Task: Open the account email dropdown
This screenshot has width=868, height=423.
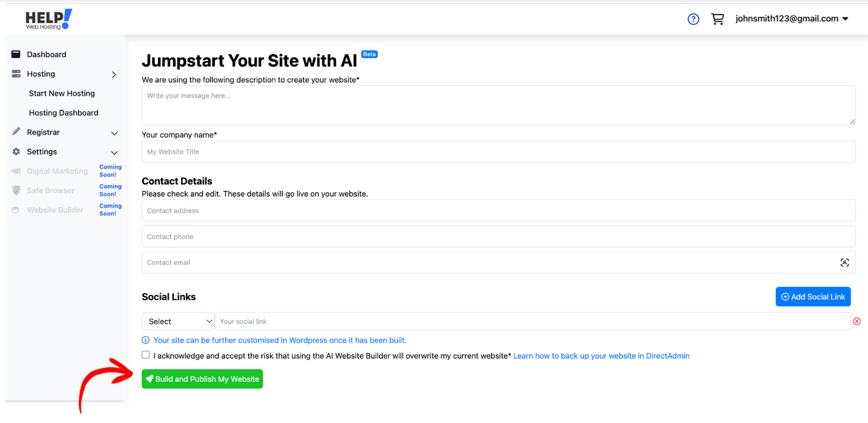Action: tap(792, 19)
